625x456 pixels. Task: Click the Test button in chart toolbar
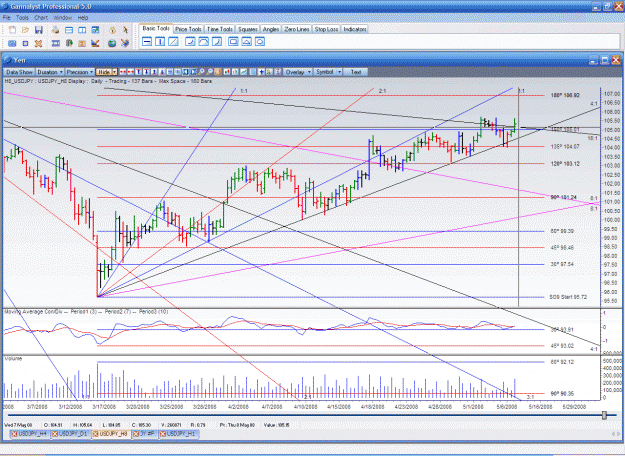[x=356, y=72]
